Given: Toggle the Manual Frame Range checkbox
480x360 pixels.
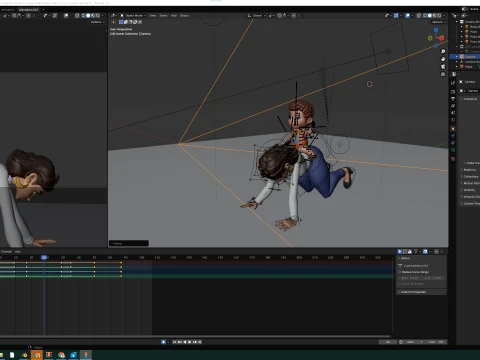Looking at the screenshot, I should (400, 272).
